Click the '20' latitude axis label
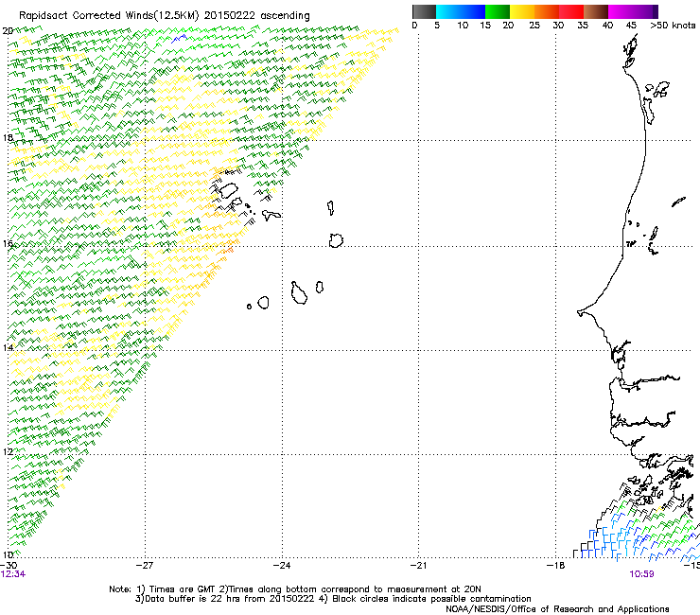 pos(8,31)
